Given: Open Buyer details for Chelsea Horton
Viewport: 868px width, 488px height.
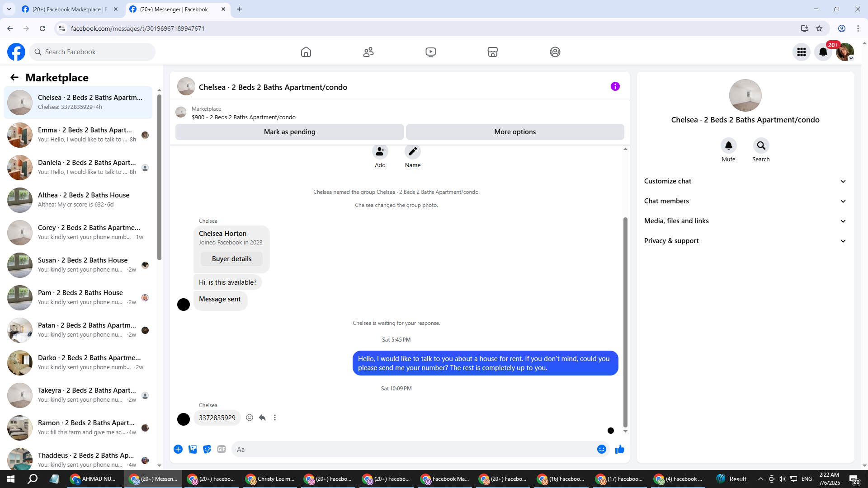Looking at the screenshot, I should (231, 259).
